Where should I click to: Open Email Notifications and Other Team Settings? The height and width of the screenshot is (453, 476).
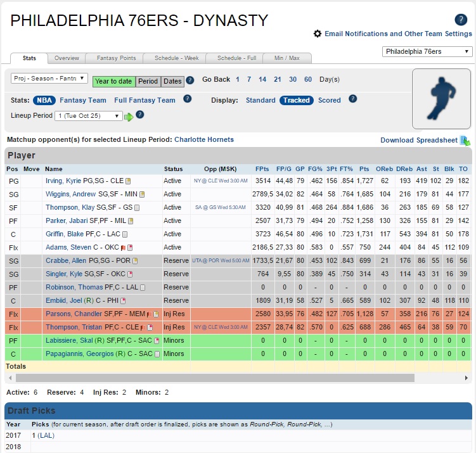(x=398, y=34)
